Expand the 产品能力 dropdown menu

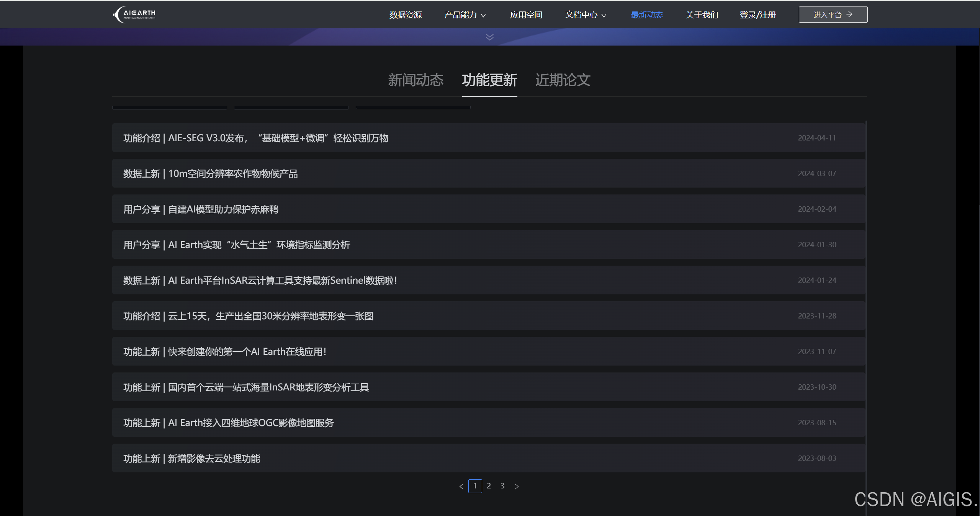[465, 15]
